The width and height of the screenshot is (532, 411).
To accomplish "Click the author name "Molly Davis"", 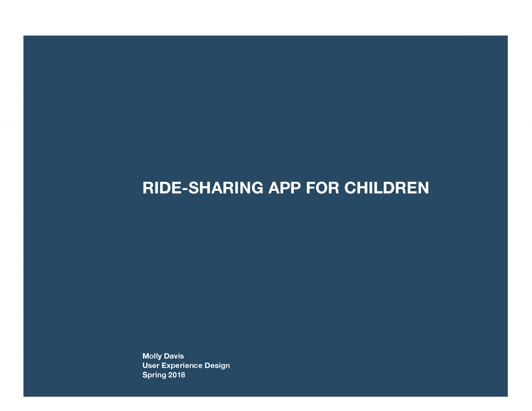I will click(163, 356).
